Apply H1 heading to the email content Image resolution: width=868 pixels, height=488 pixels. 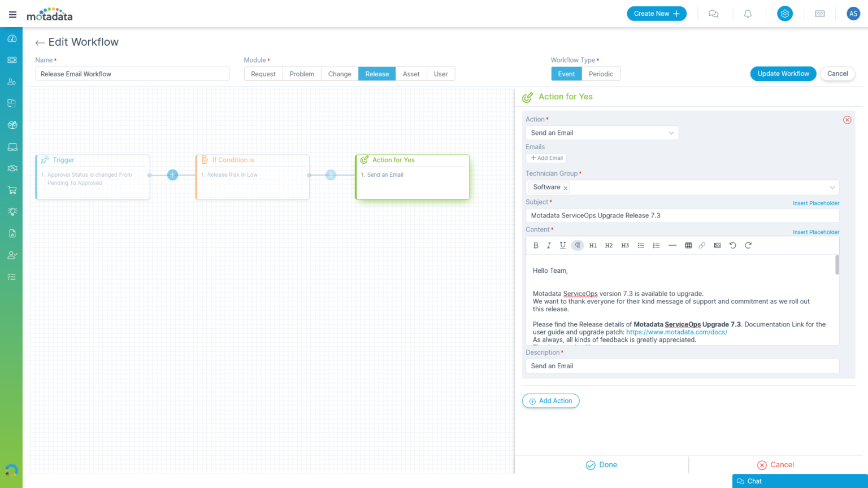tap(593, 245)
